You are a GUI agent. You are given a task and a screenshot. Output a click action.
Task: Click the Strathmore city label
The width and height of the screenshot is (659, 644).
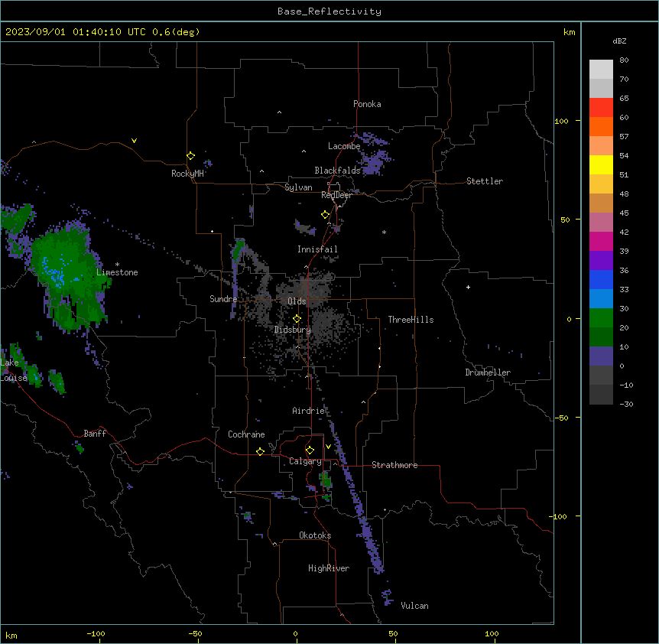(x=394, y=465)
